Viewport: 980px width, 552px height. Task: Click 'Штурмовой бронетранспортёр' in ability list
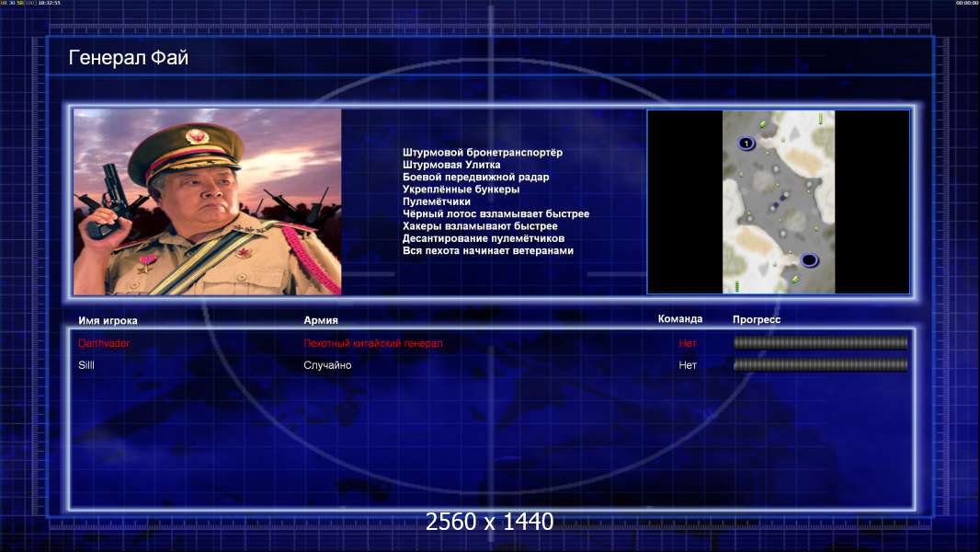tap(483, 153)
